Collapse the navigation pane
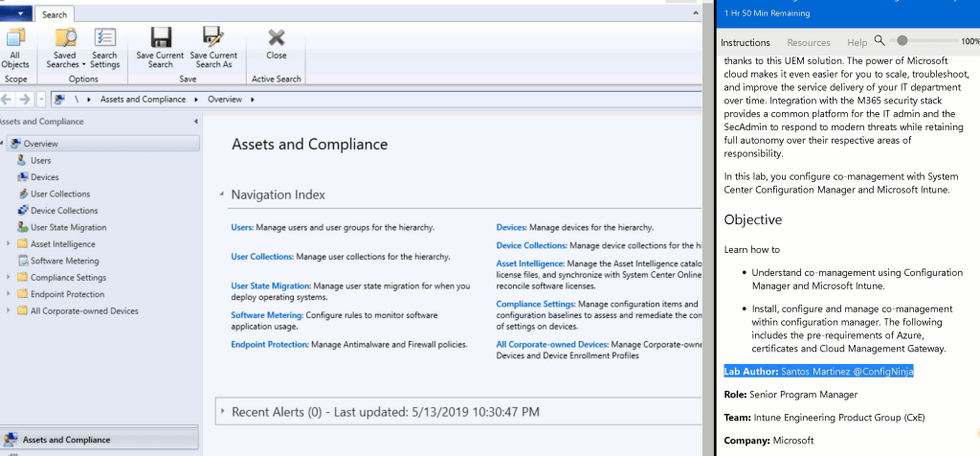The height and width of the screenshot is (456, 980). pos(195,122)
